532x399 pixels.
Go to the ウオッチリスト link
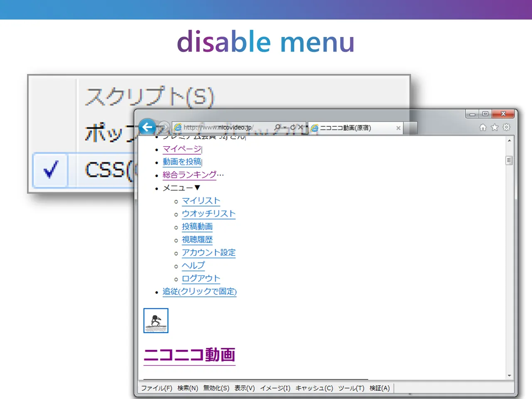pyautogui.click(x=209, y=214)
